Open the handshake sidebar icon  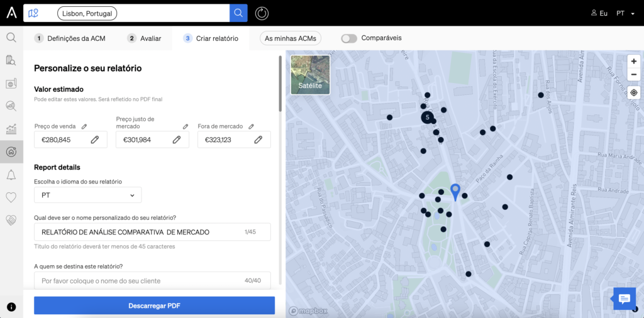(11, 221)
